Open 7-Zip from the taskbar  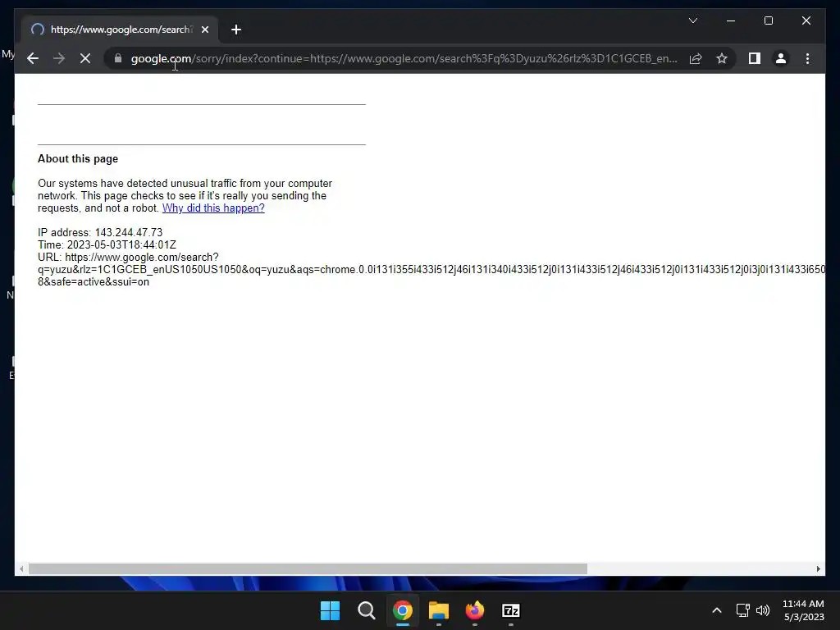coord(511,610)
